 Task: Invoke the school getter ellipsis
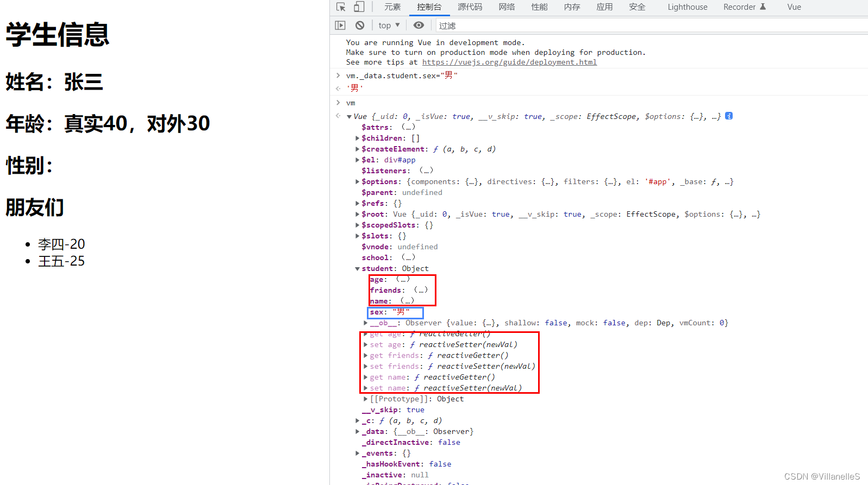408,257
